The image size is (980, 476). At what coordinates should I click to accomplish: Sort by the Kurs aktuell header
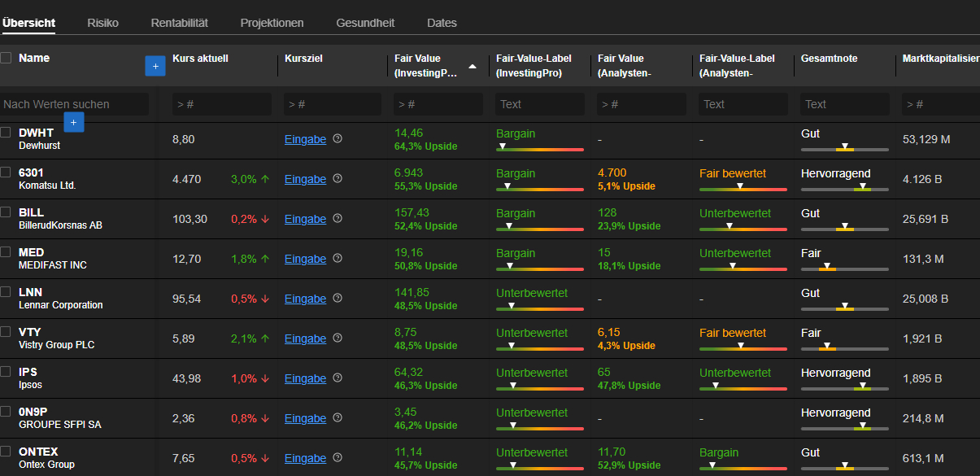click(x=200, y=59)
